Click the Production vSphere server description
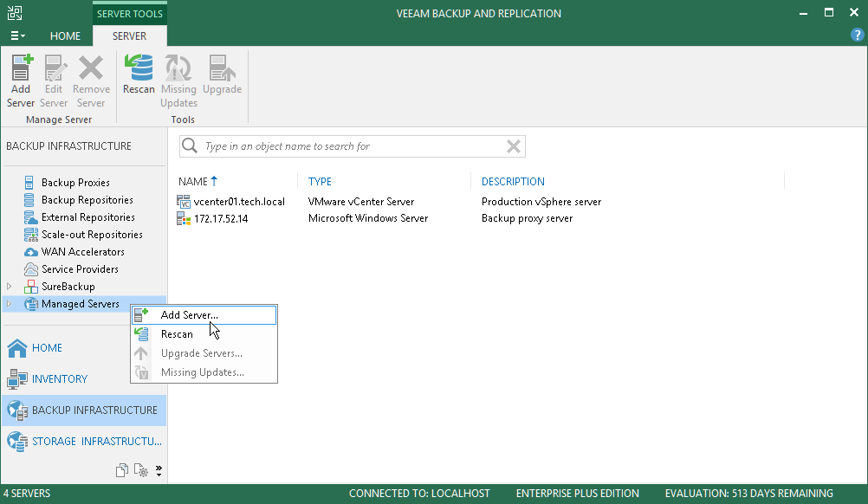This screenshot has height=504, width=868. pos(541,202)
